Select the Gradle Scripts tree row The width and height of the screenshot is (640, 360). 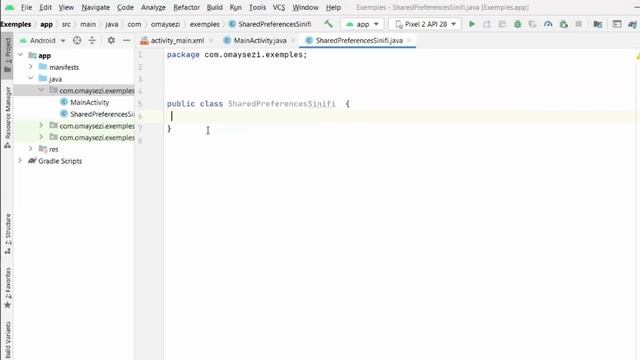point(60,161)
